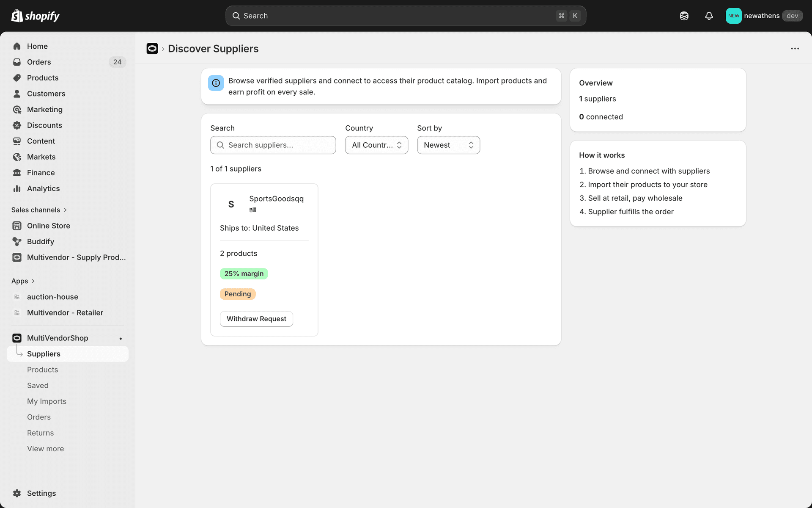The width and height of the screenshot is (812, 508).
Task: Click the Orders icon in the sidebar
Action: click(17, 62)
